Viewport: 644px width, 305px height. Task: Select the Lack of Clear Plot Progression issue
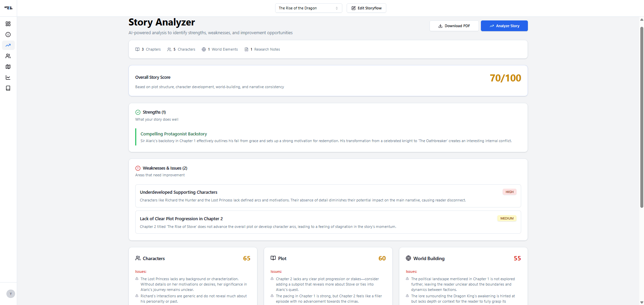328,222
